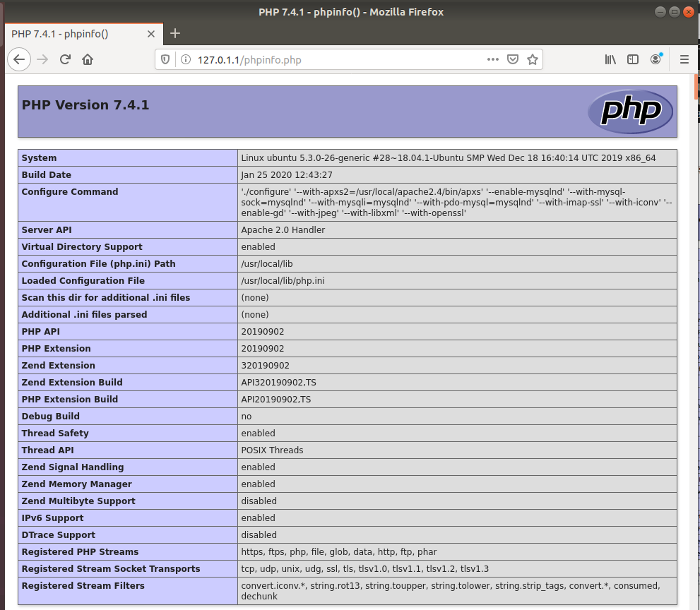Click Zend Memory Manager label

77,484
